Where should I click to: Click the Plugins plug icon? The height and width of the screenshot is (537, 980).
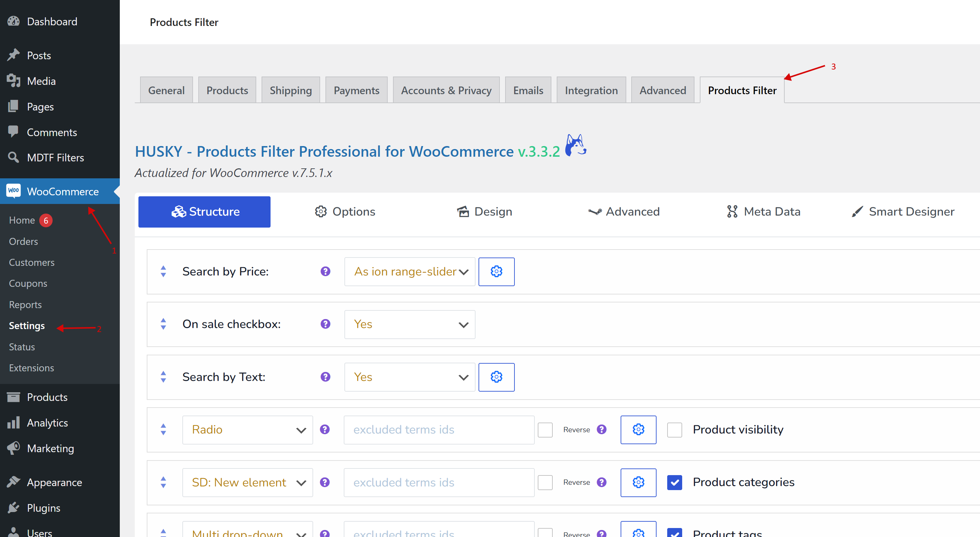click(14, 507)
